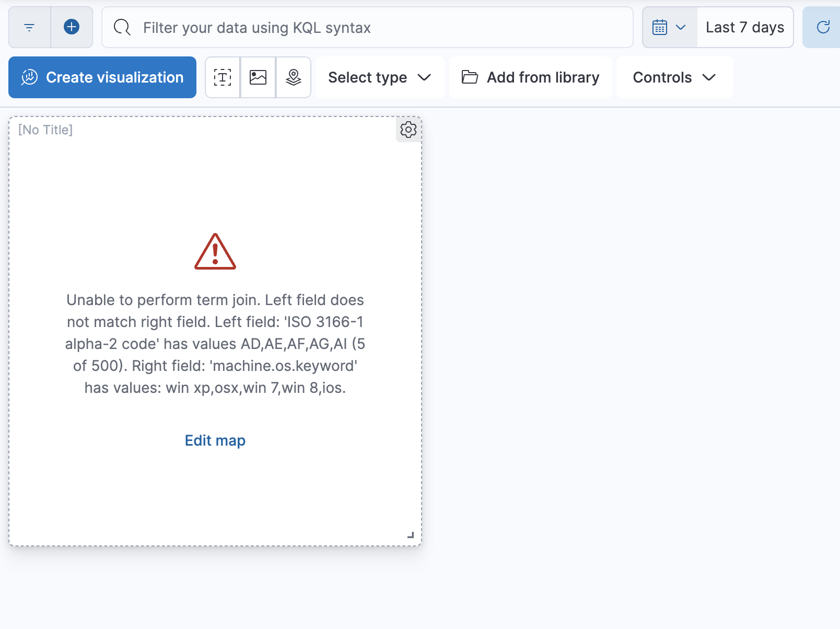Open the panel settings gear
840x629 pixels.
408,130
